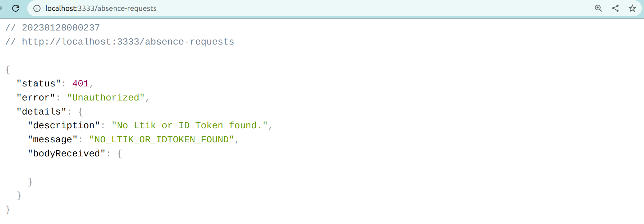Click the reload arrow next to the omnibox

pyautogui.click(x=16, y=8)
